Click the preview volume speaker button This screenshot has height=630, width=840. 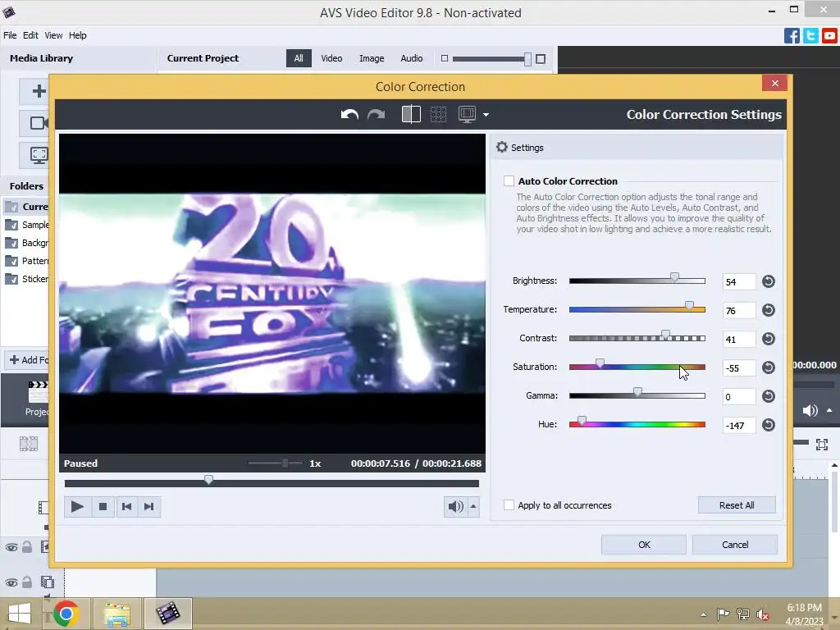(x=455, y=506)
